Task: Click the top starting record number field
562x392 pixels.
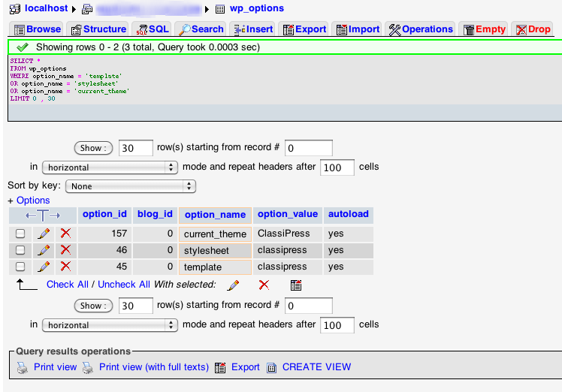Action: 308,148
